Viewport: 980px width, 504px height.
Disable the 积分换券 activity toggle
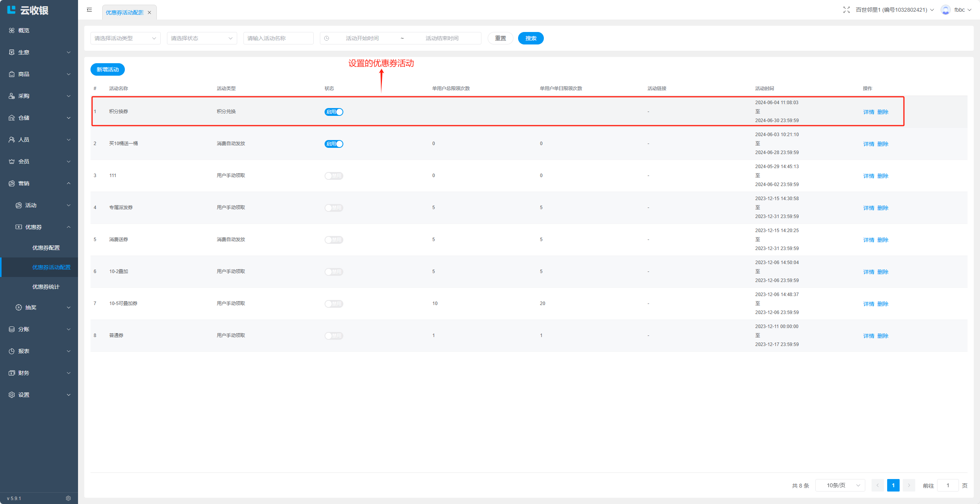click(x=334, y=112)
